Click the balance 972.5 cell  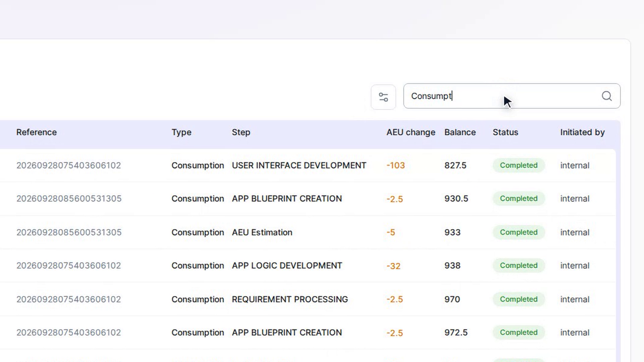[456, 333]
